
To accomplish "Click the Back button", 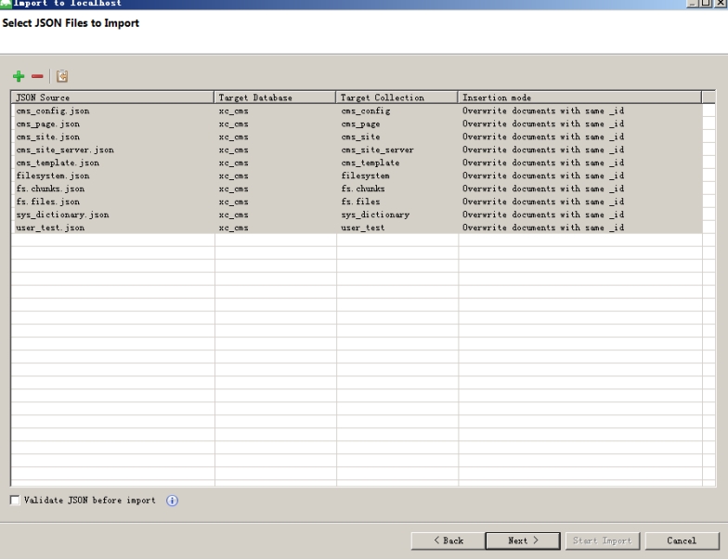I will pos(448,540).
